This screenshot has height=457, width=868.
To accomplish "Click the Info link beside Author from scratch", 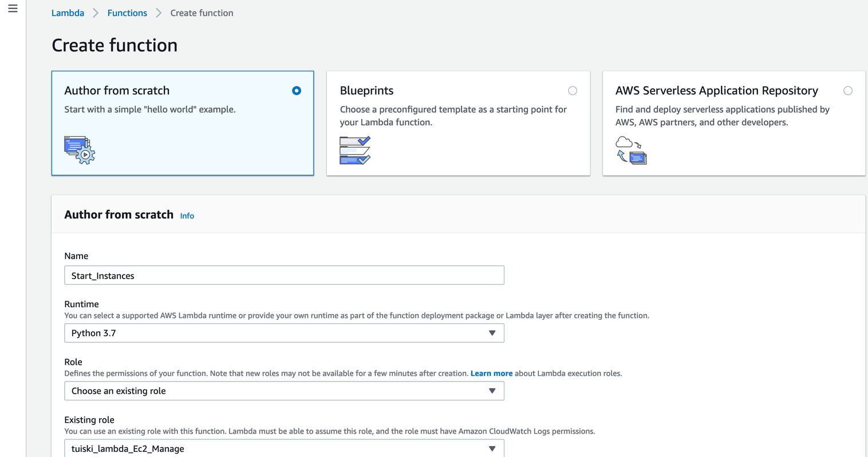I will (x=187, y=216).
